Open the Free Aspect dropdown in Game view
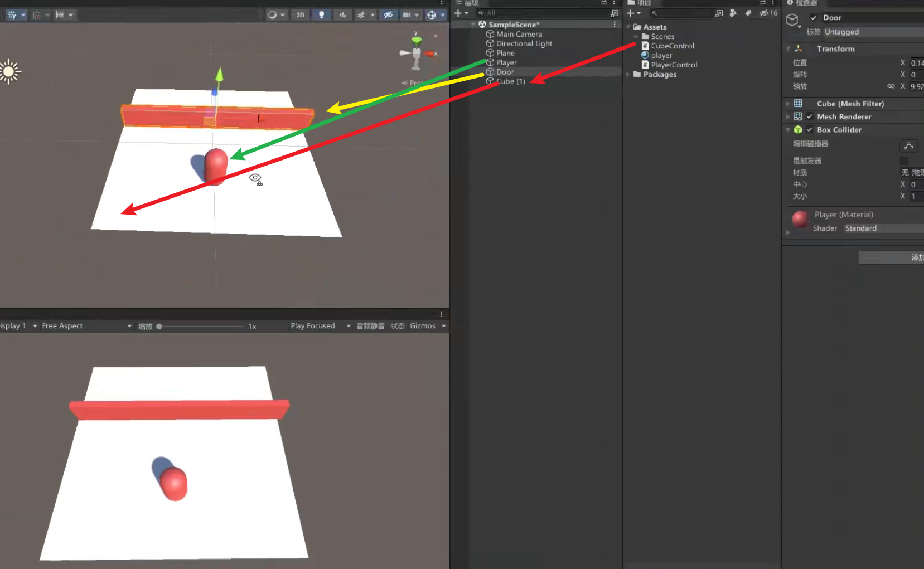 [x=86, y=326]
